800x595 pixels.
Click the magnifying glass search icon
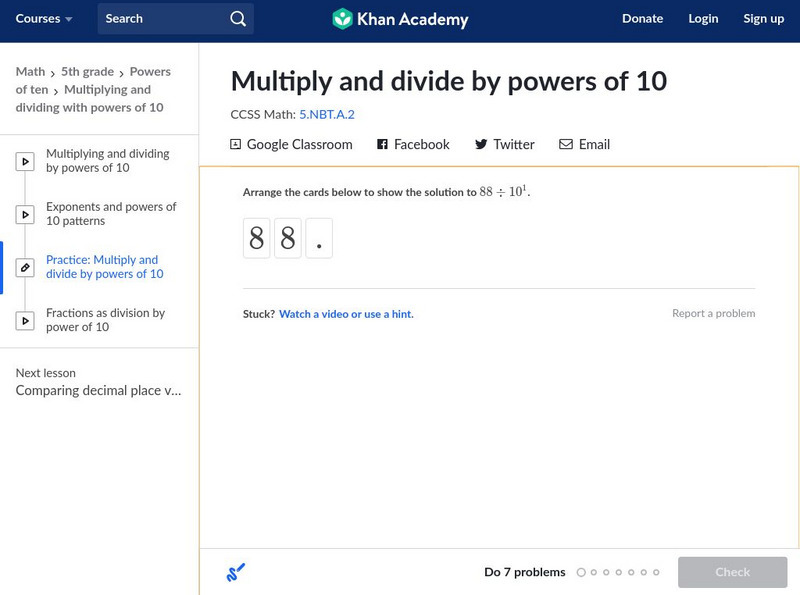point(238,19)
